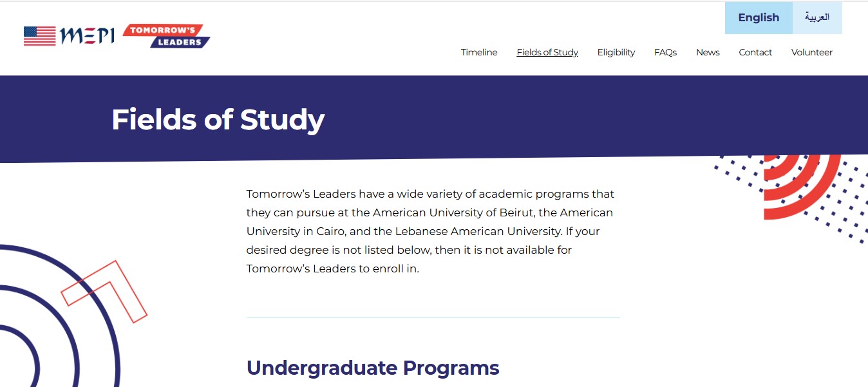Switch the site to العربية
Screen dimensions: 868x387
tap(817, 17)
